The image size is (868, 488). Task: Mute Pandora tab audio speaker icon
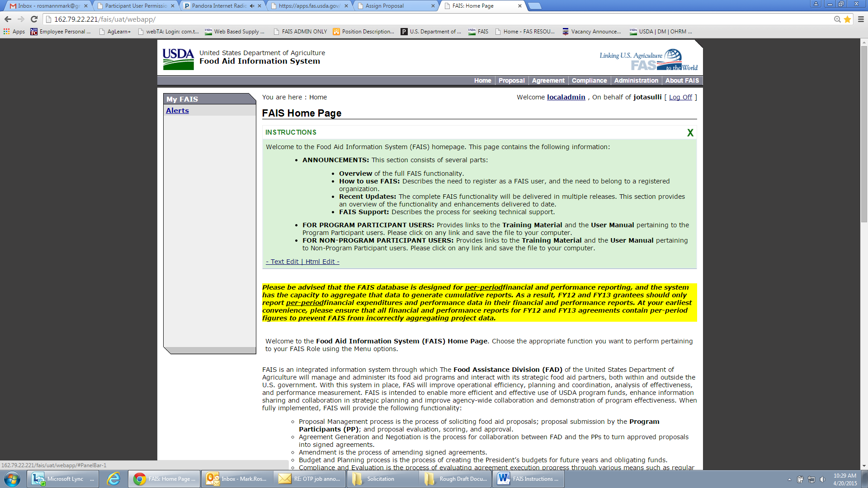click(252, 6)
